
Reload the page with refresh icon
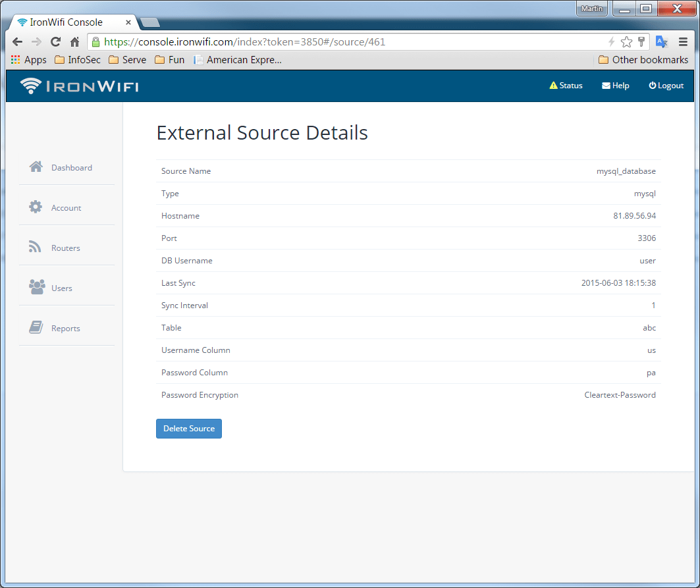(x=55, y=42)
